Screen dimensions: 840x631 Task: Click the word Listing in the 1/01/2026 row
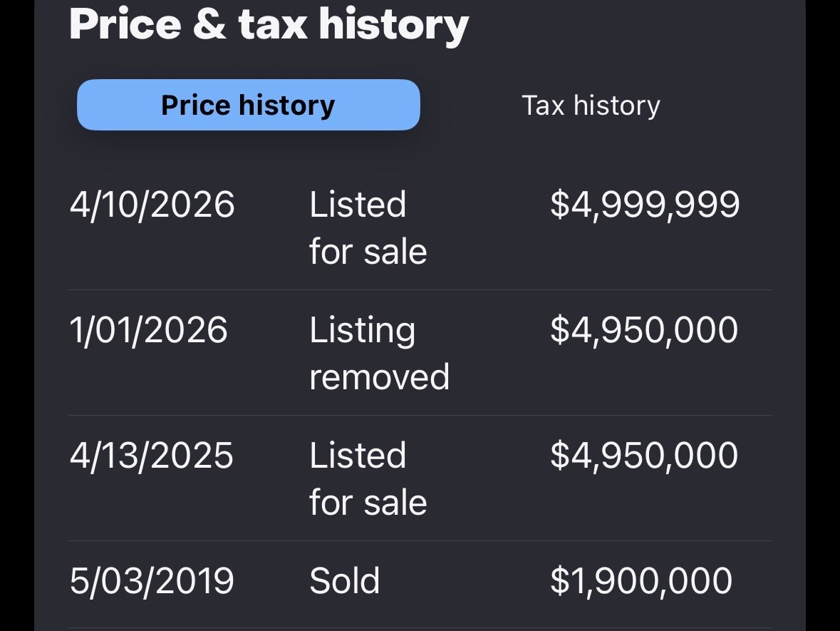tap(362, 331)
